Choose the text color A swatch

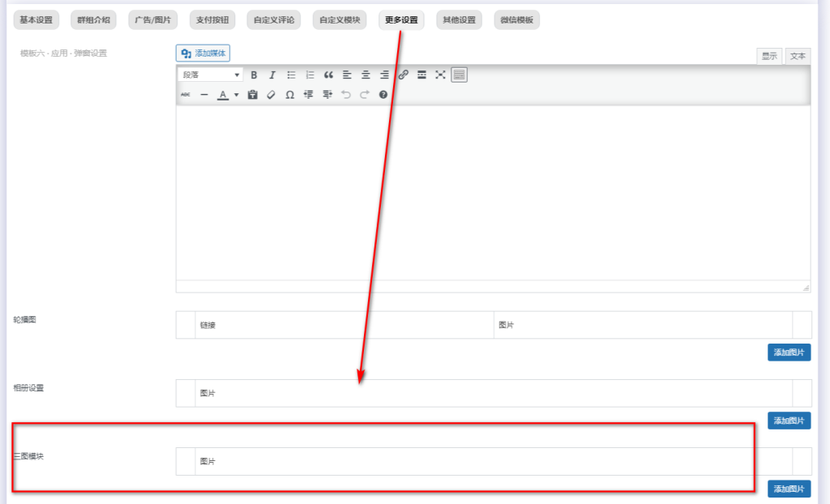[x=223, y=95]
